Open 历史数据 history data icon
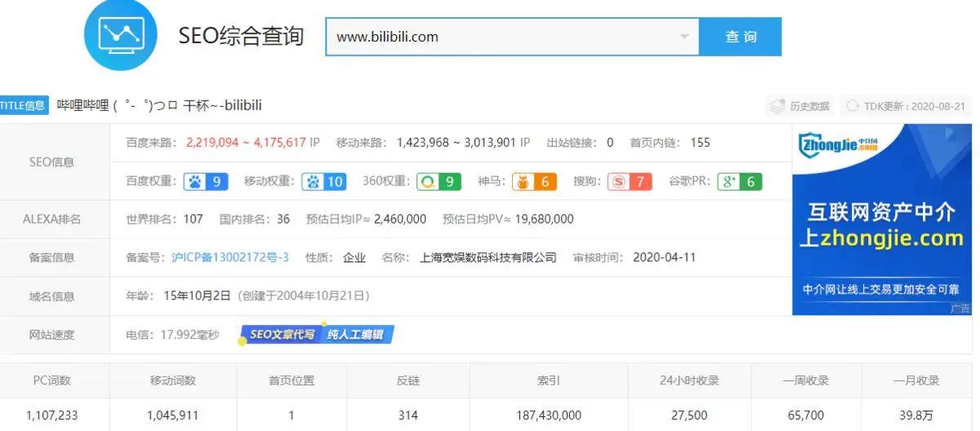Image resolution: width=980 pixels, height=431 pixels. (800, 106)
